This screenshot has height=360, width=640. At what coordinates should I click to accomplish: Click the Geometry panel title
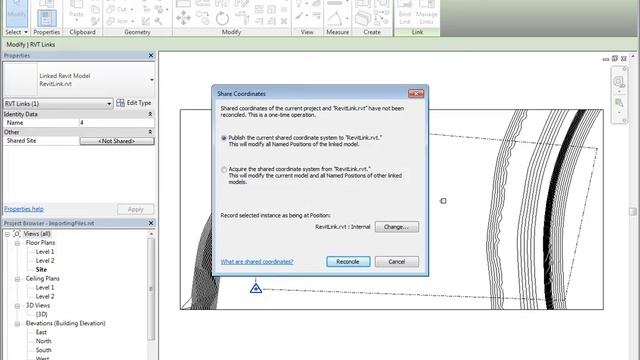coord(138,32)
